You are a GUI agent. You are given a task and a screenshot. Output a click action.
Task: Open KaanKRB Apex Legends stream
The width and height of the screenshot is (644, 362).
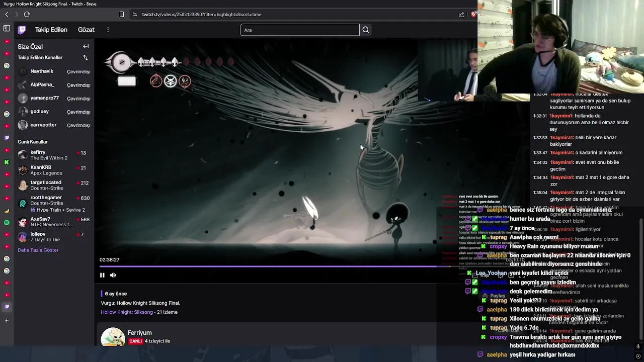pos(54,170)
